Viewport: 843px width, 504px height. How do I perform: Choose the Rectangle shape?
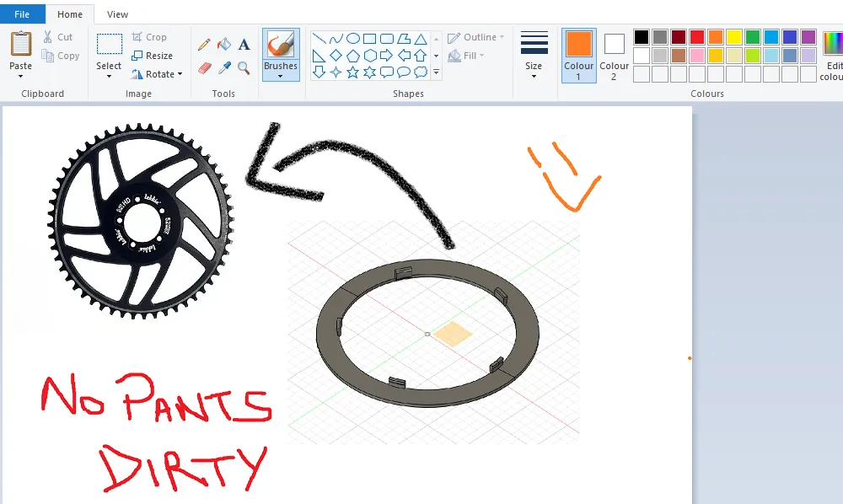click(369, 39)
